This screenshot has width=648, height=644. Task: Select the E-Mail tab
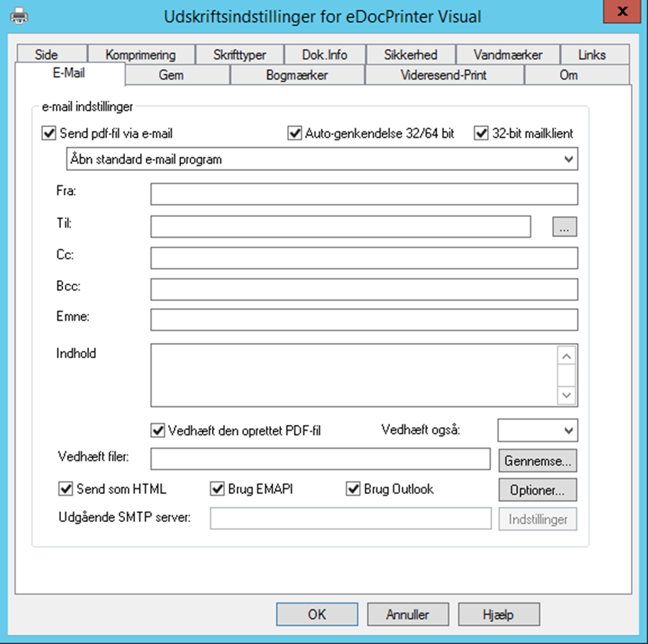pos(69,73)
